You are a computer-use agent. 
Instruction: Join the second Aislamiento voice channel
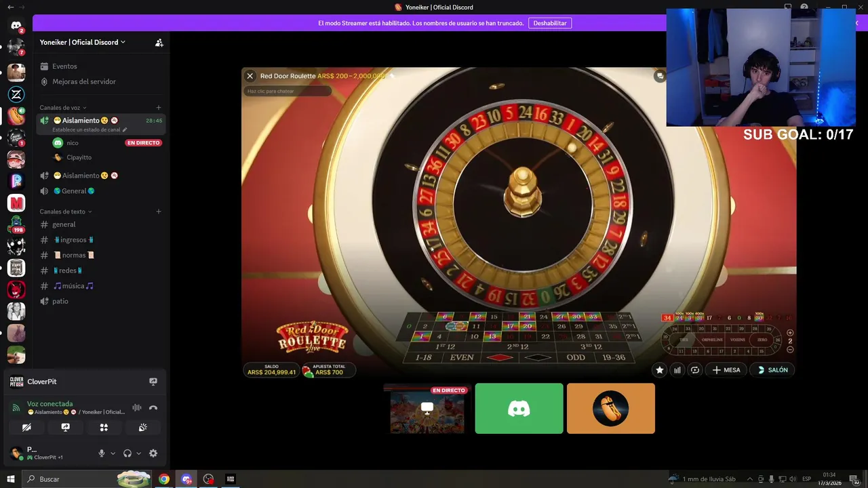pos(100,176)
